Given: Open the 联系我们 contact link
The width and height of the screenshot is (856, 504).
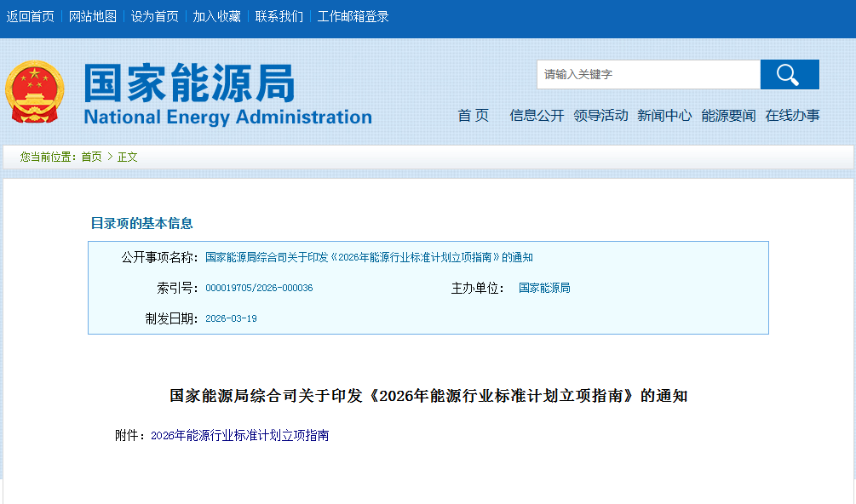Looking at the screenshot, I should tap(279, 17).
